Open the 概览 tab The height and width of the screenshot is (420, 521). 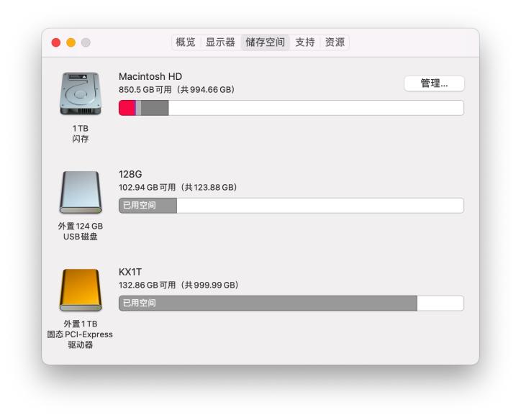click(186, 42)
